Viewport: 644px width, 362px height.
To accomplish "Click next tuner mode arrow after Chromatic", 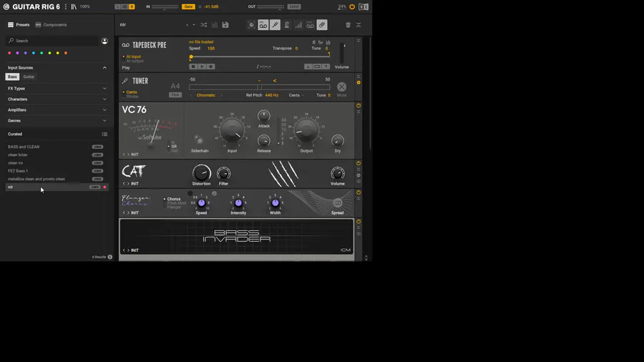I will [x=221, y=95].
